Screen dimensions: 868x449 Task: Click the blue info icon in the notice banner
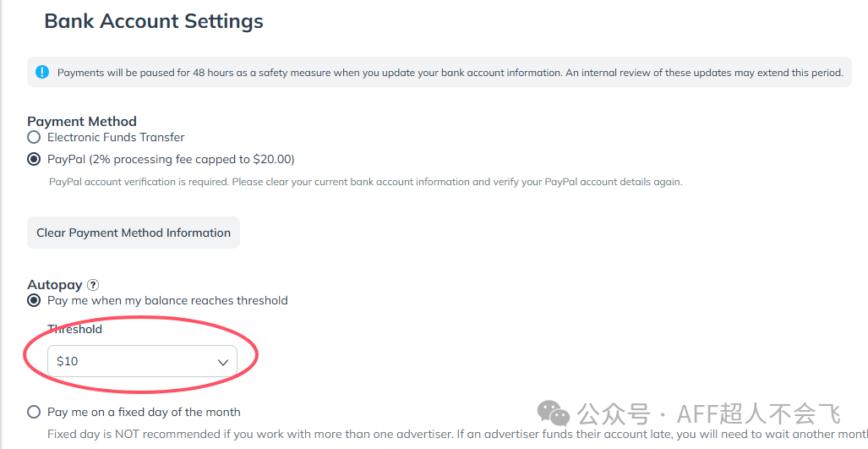click(x=42, y=72)
